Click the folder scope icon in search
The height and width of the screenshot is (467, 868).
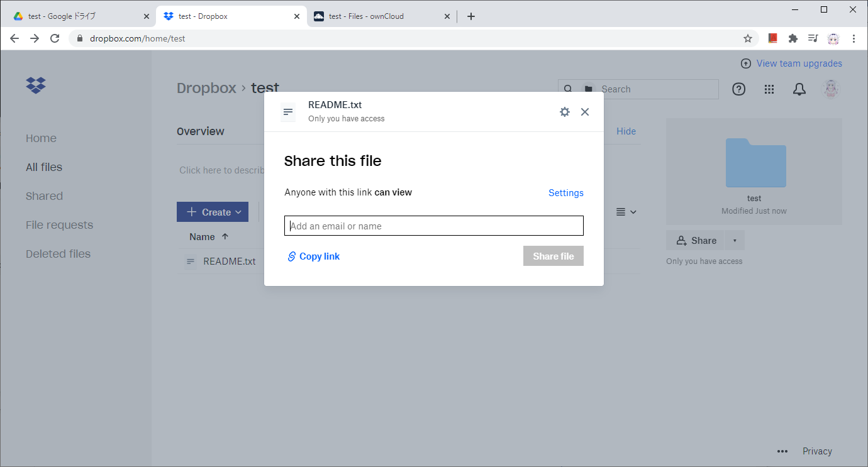[589, 89]
